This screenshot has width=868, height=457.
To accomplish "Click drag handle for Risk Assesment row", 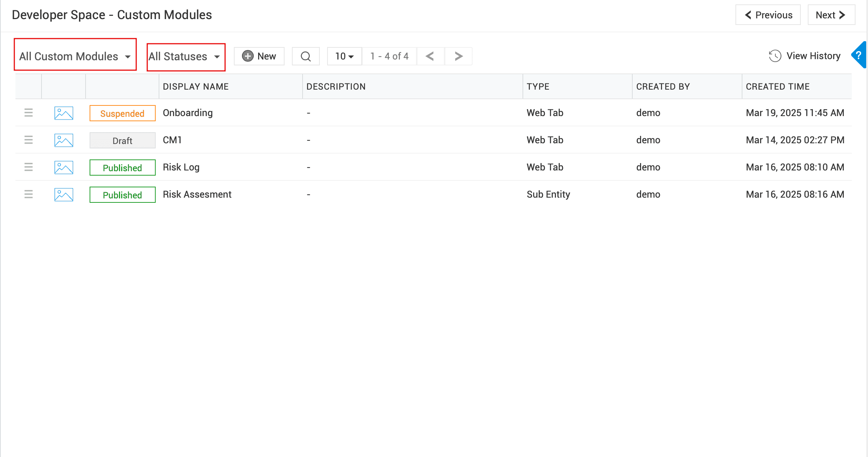I will click(29, 194).
